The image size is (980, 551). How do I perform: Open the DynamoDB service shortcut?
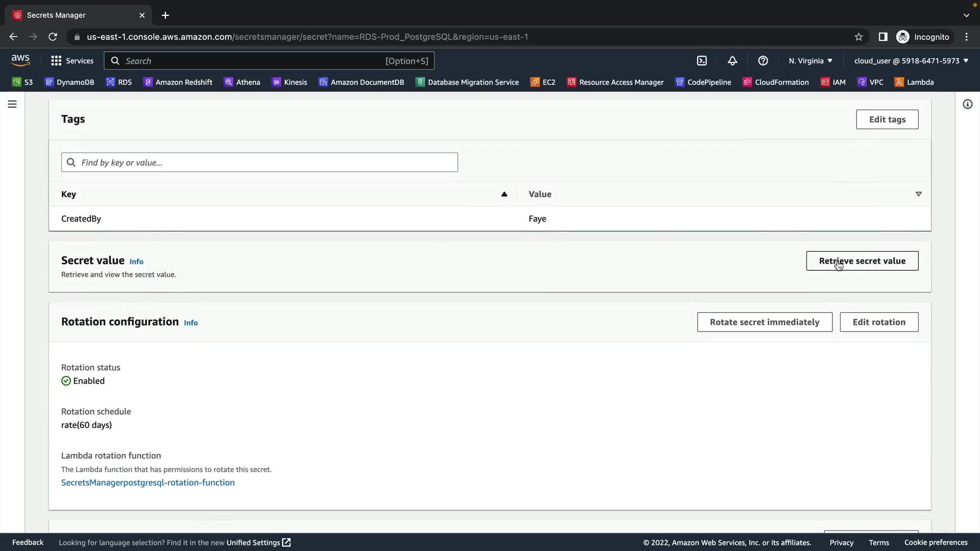pos(69,82)
